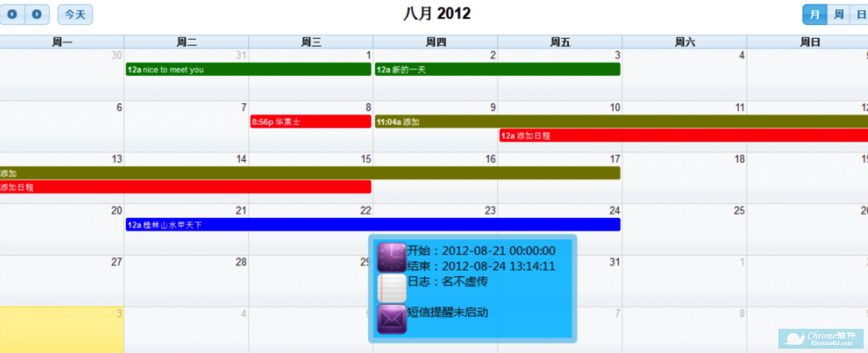Open the olive '添加' event continuing on week 13
Screen dimensions: 868x353
[x=310, y=173]
